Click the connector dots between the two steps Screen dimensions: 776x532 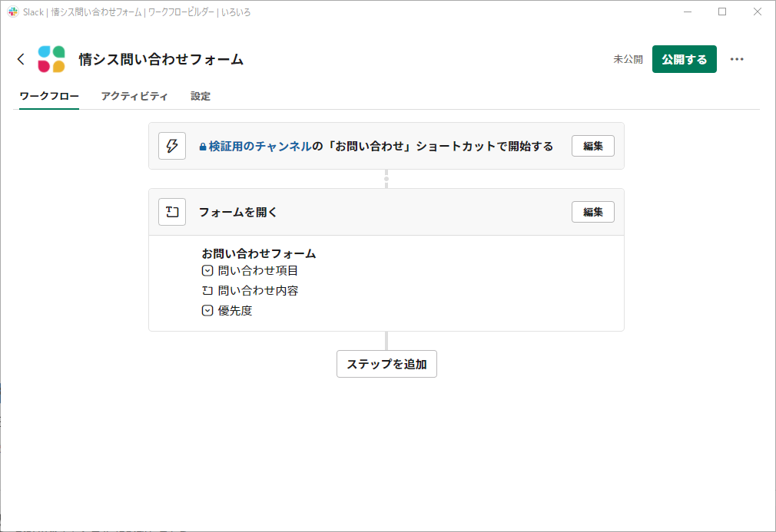386,179
